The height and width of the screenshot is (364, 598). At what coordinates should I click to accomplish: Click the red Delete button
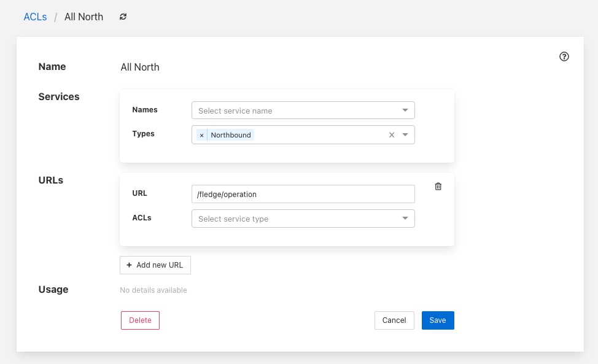tap(140, 320)
